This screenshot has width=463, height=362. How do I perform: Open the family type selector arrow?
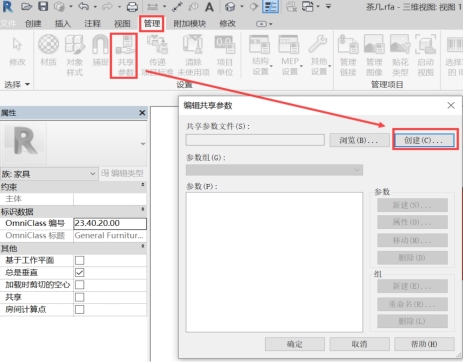pos(143,144)
